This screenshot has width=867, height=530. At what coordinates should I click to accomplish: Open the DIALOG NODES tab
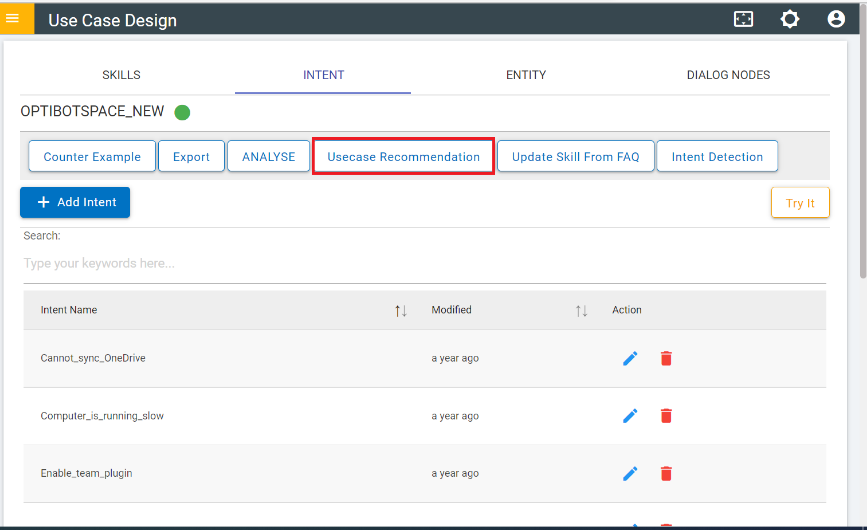coord(728,75)
